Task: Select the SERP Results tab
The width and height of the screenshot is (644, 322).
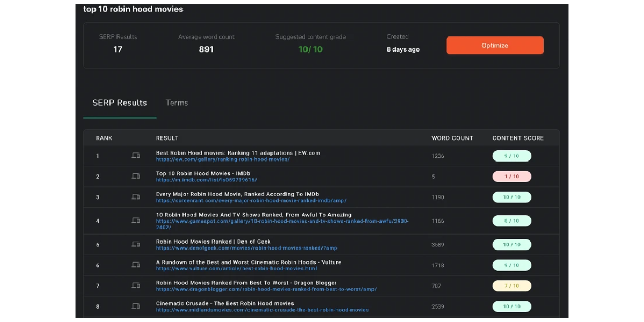Action: [x=120, y=103]
